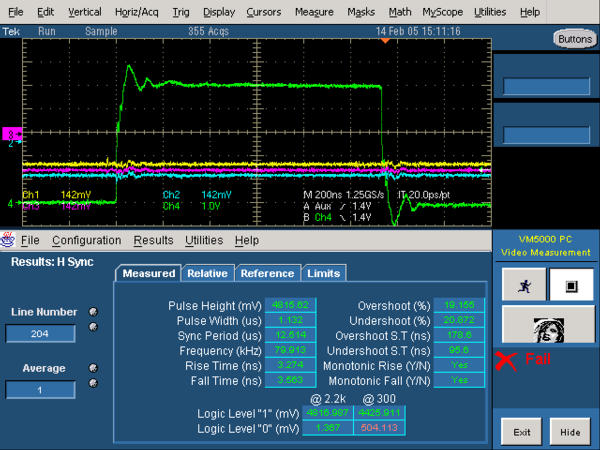600x450 pixels.
Task: Click the running man Run icon
Action: coord(524,285)
